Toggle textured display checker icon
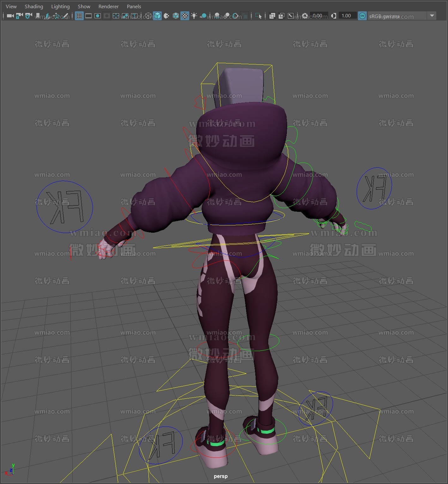Image resolution: width=448 pixels, height=484 pixels. tap(185, 16)
